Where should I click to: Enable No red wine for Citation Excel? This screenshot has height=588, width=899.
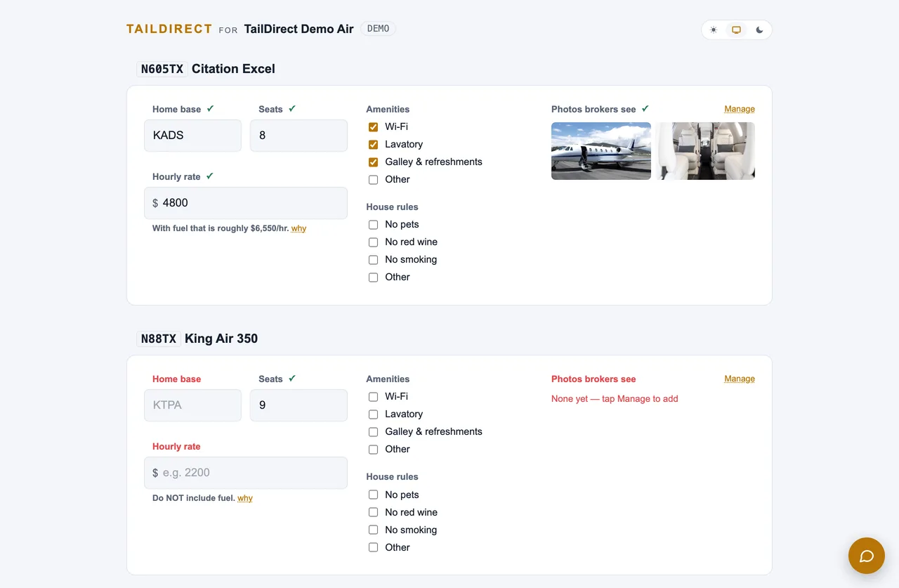tap(374, 242)
